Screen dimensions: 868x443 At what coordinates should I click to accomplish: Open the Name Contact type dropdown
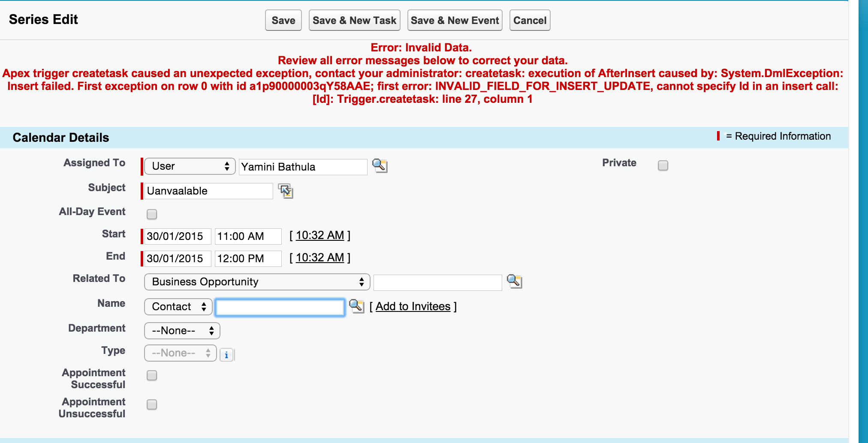pos(178,307)
